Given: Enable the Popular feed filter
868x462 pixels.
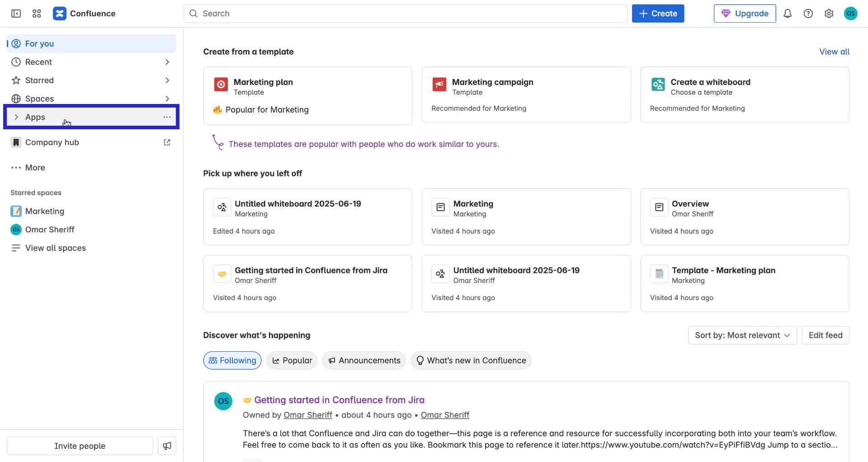Looking at the screenshot, I should (292, 360).
